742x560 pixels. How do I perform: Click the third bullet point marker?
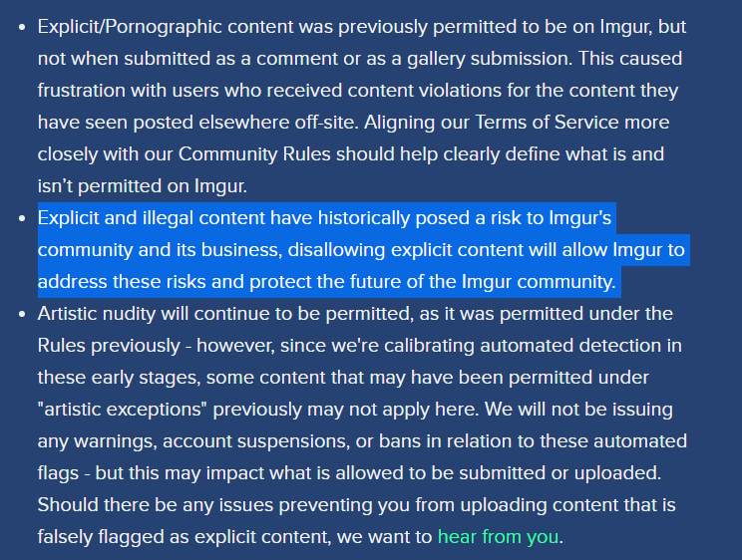[22, 314]
